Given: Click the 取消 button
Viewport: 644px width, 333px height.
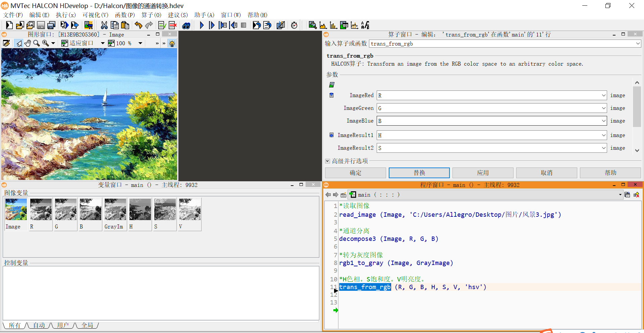Looking at the screenshot, I should (547, 173).
